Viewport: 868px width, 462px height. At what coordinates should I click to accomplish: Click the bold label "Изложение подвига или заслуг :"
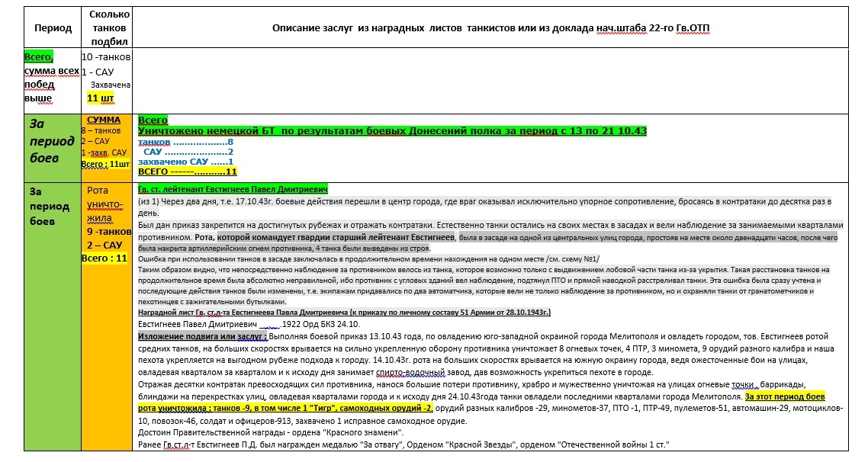pyautogui.click(x=202, y=336)
